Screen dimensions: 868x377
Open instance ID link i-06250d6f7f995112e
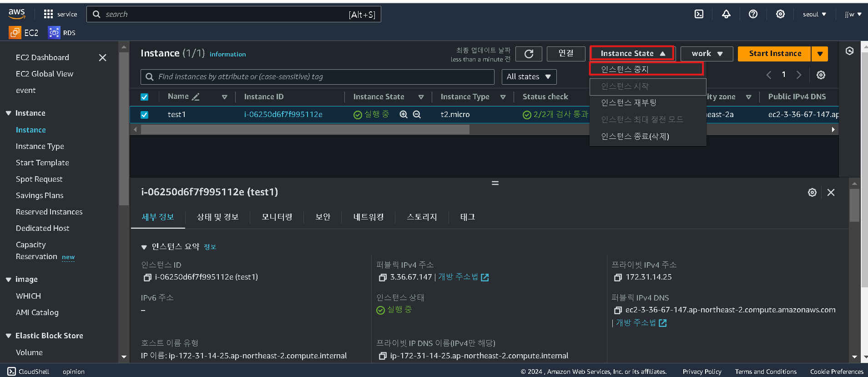pos(283,114)
